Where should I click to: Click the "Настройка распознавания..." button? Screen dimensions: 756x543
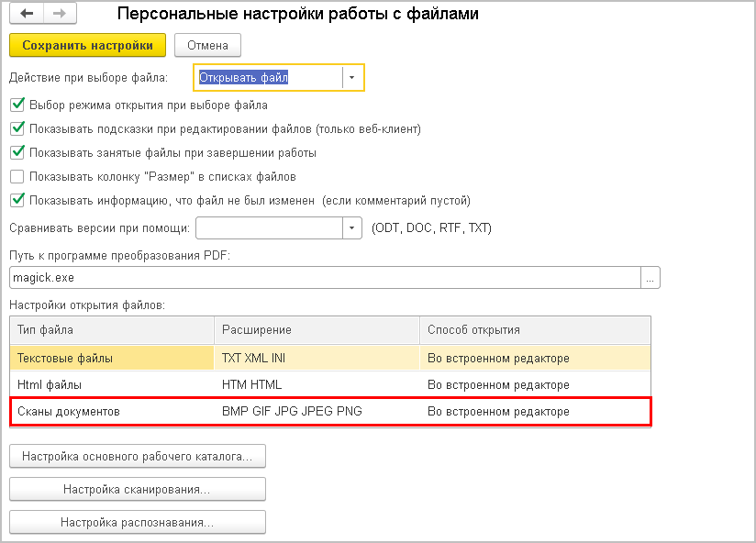[138, 522]
